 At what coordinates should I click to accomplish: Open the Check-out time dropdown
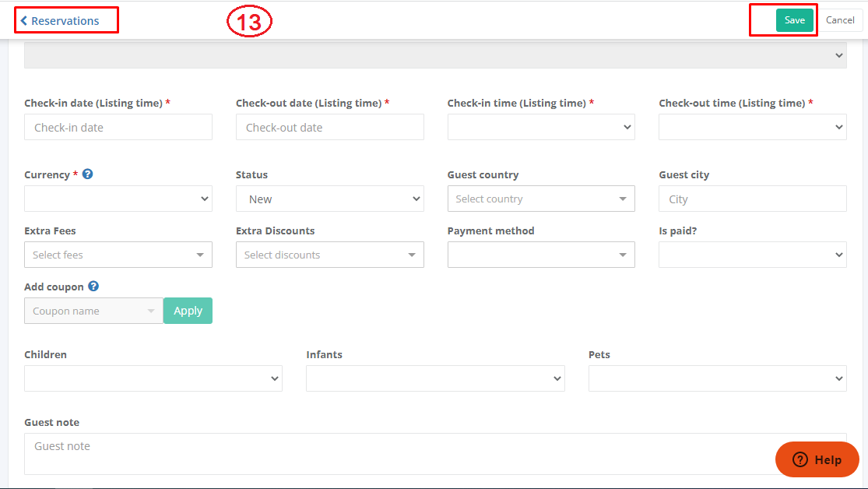tap(752, 128)
